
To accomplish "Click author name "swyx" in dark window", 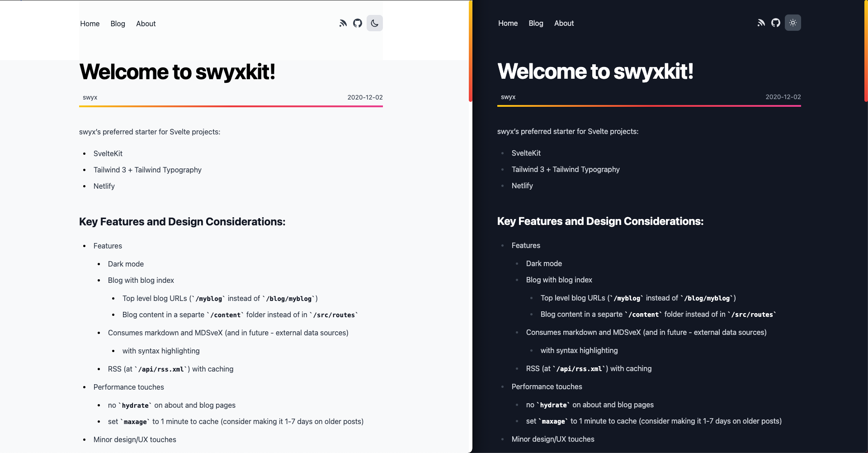I will click(508, 97).
